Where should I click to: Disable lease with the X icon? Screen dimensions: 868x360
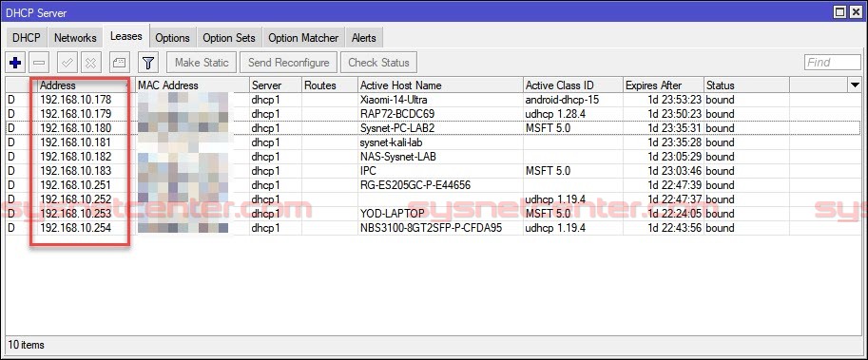pos(91,63)
